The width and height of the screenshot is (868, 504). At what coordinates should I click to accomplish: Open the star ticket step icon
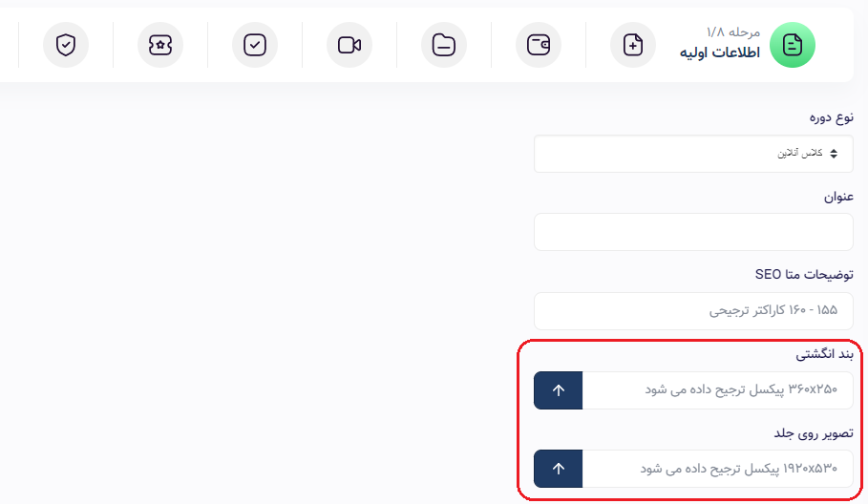pos(160,45)
